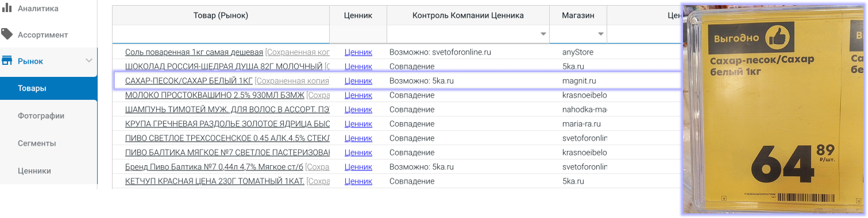Open Ценник link for САХАР-ПЕСОК row
This screenshot has height=218, width=868.
pos(358,81)
